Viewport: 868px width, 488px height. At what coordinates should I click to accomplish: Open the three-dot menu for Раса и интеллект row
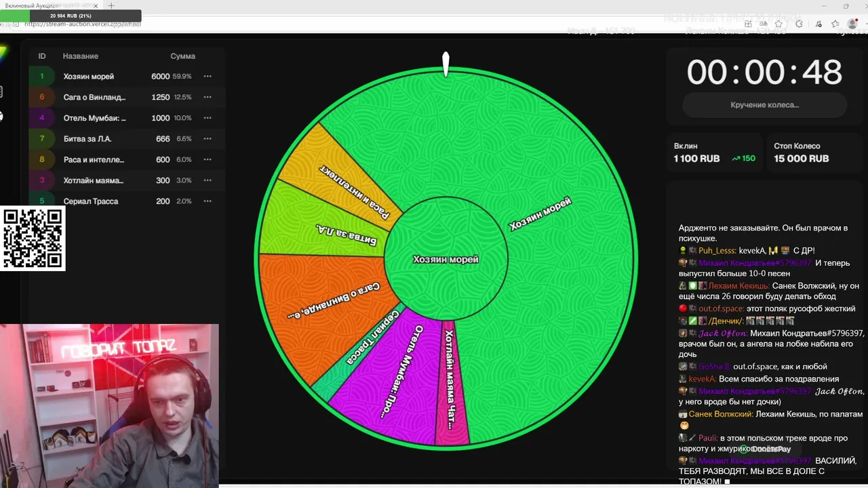click(208, 159)
